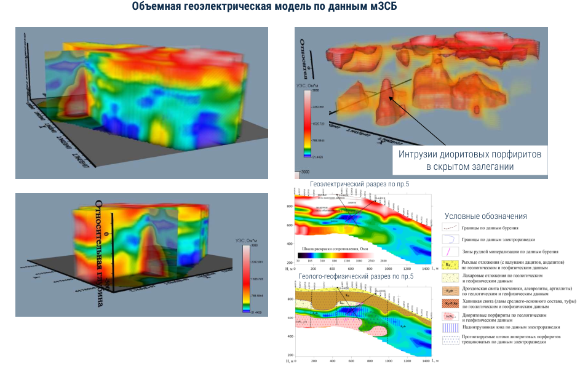The image size is (588, 377).
Task: Select the lahar deposits legend box
Action: 451,277
